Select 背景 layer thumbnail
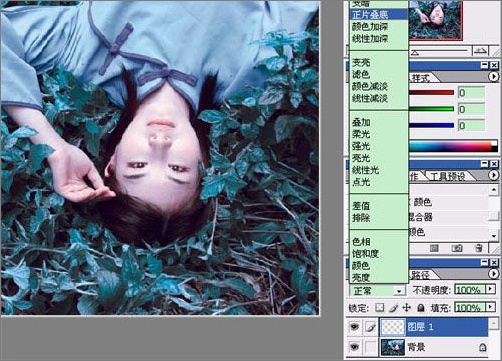This screenshot has width=502, height=361. coord(393,347)
